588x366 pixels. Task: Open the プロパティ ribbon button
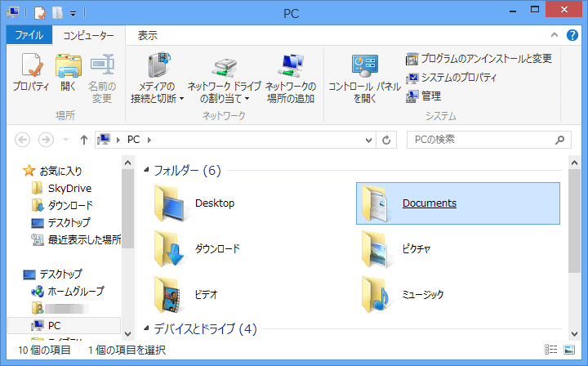click(31, 73)
